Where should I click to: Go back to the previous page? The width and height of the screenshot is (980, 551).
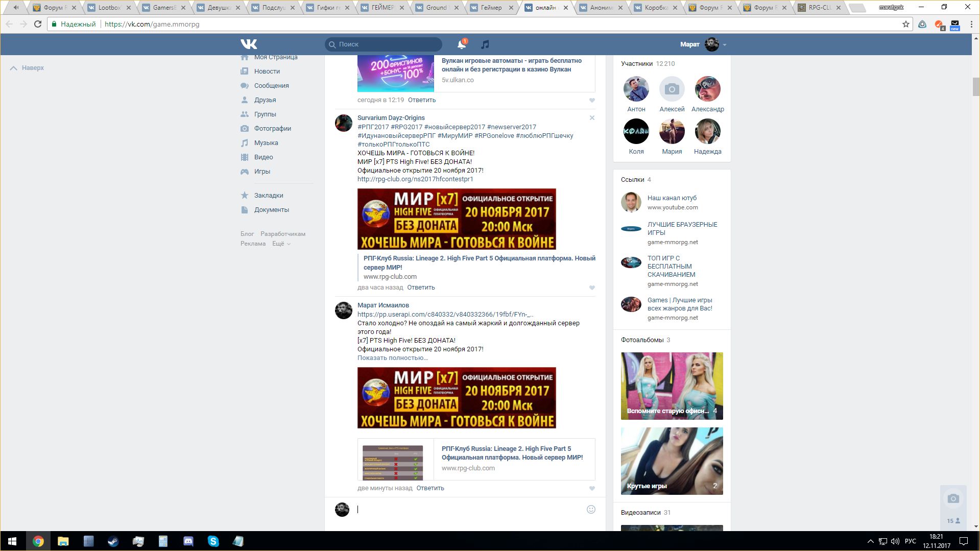click(x=9, y=24)
